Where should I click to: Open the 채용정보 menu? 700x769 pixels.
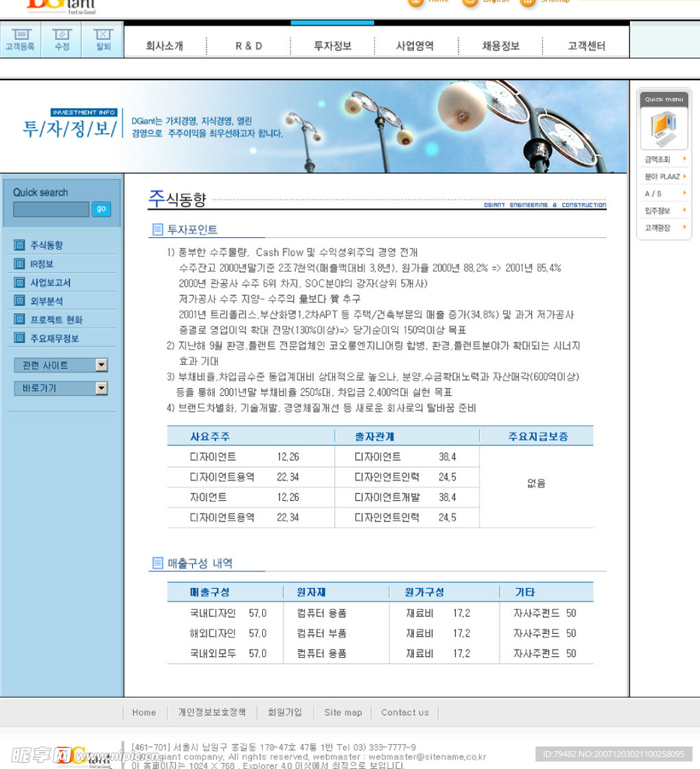(x=500, y=46)
